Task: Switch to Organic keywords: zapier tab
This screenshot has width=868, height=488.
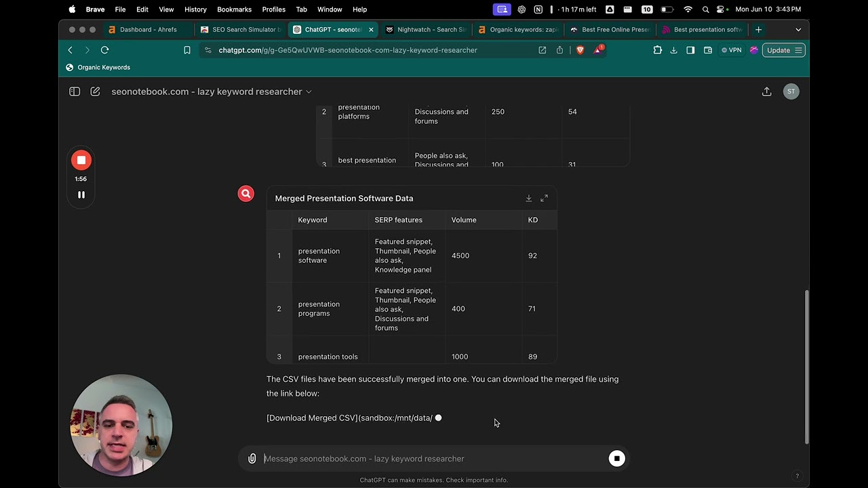Action: (x=518, y=30)
